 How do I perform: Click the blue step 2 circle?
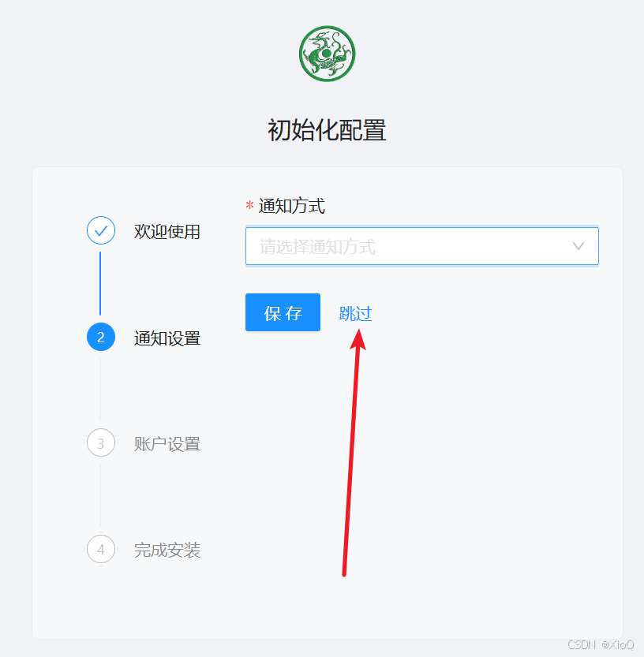[101, 337]
